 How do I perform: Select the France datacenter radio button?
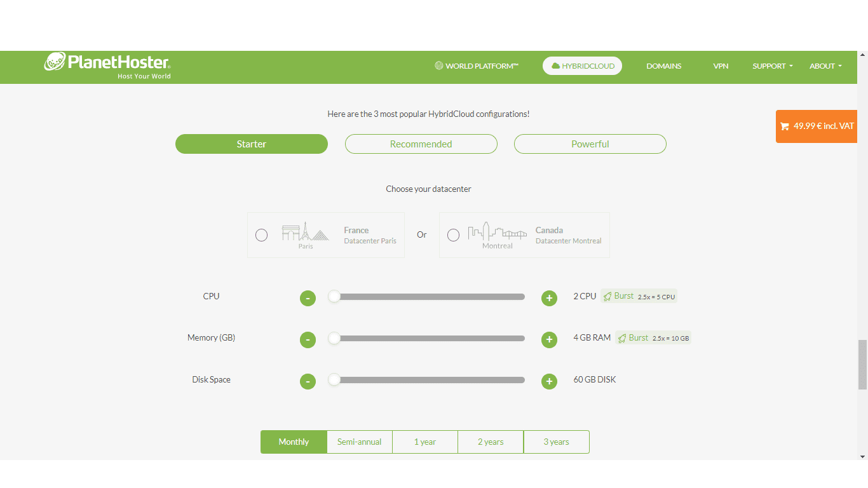(x=261, y=235)
